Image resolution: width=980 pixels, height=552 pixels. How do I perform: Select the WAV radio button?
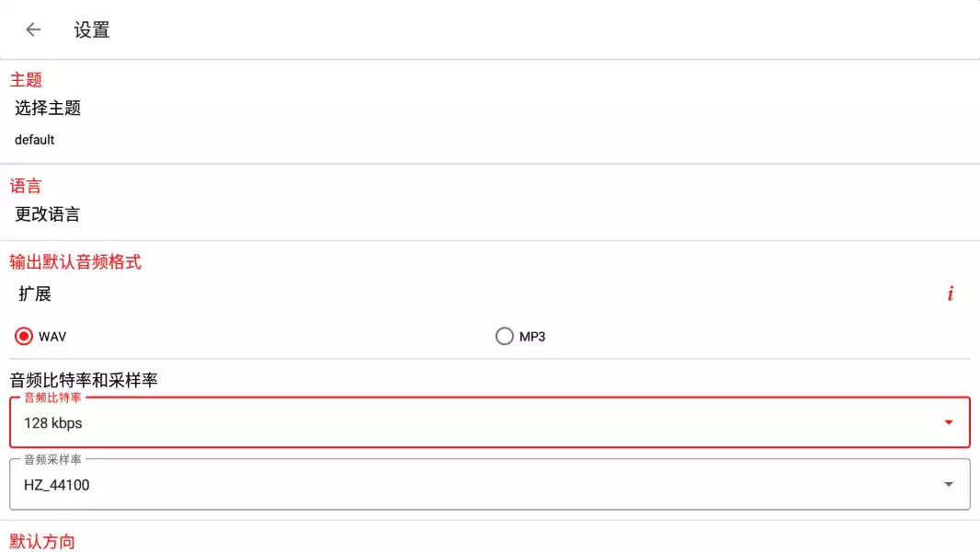tap(24, 337)
